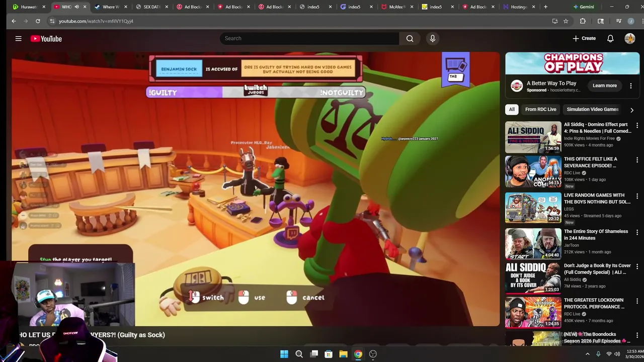
Task: Open Task View on the taskbar
Action: coord(314,354)
